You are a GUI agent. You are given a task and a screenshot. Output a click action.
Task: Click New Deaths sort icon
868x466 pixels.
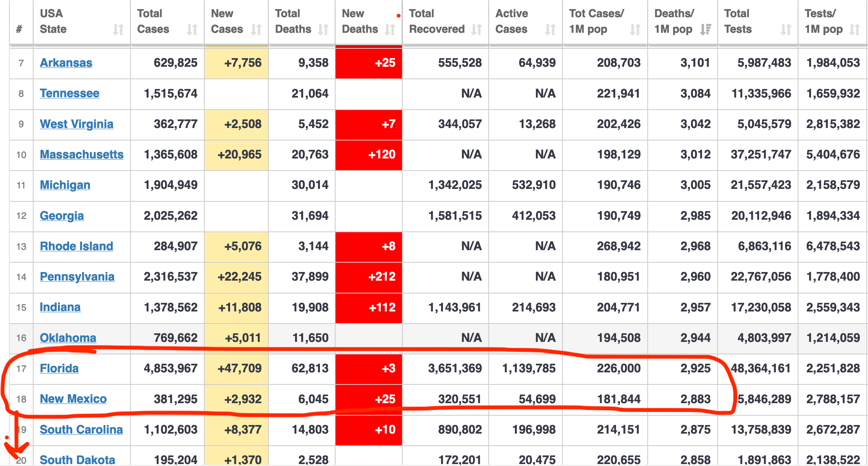coord(390,30)
